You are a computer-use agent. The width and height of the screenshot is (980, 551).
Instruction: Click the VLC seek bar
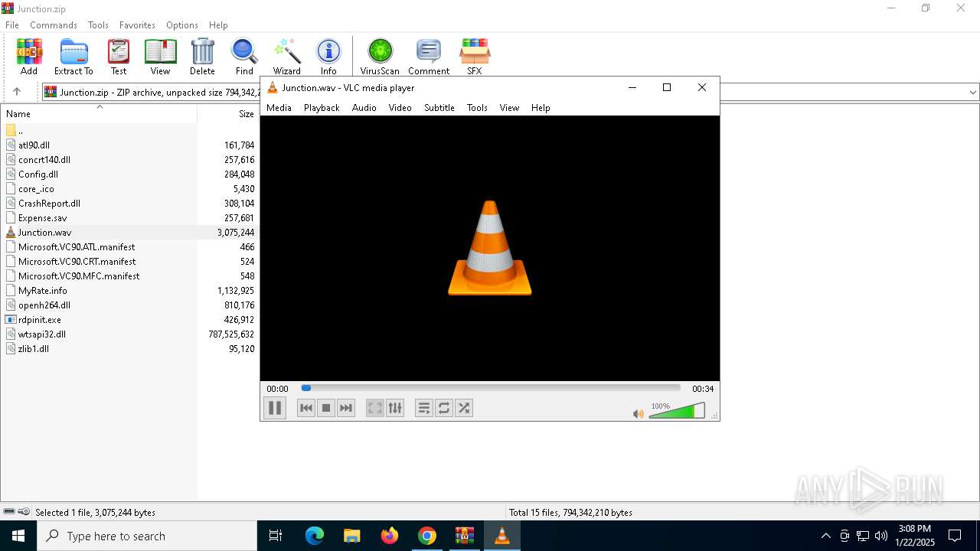(x=491, y=388)
